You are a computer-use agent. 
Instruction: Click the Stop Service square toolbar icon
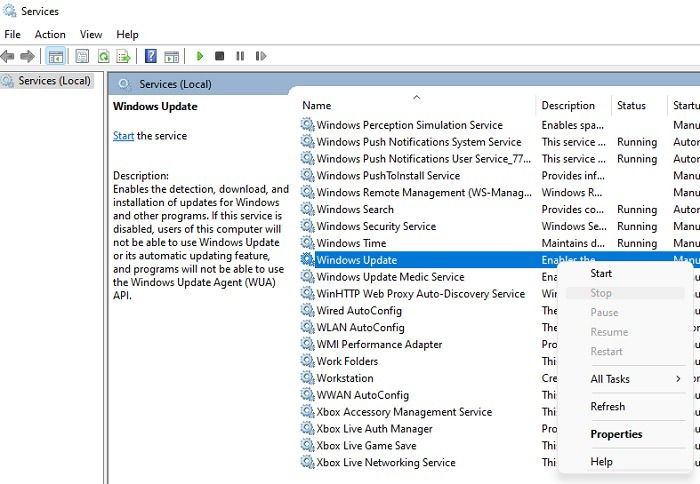coord(219,56)
